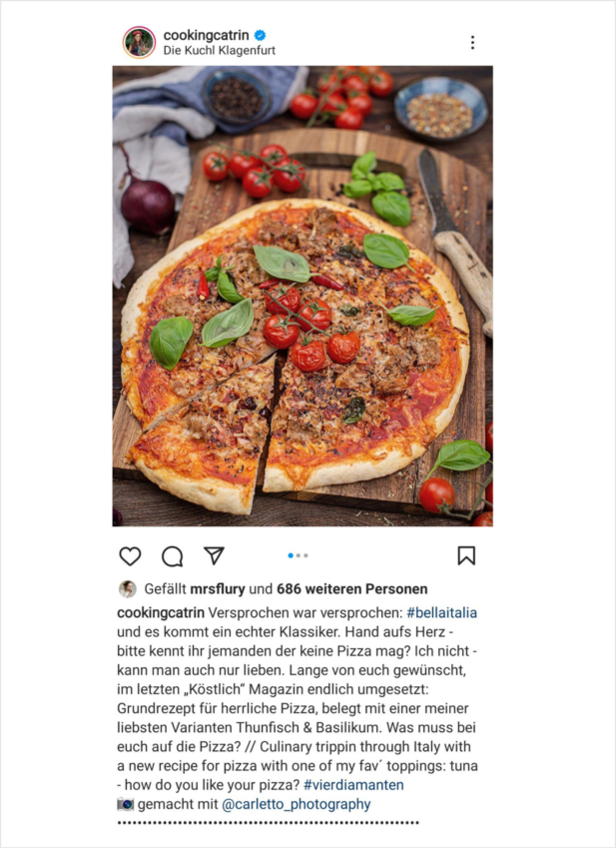Open the Die Kuchl Klagenfurt location
The height and width of the screenshot is (848, 616).
[220, 50]
